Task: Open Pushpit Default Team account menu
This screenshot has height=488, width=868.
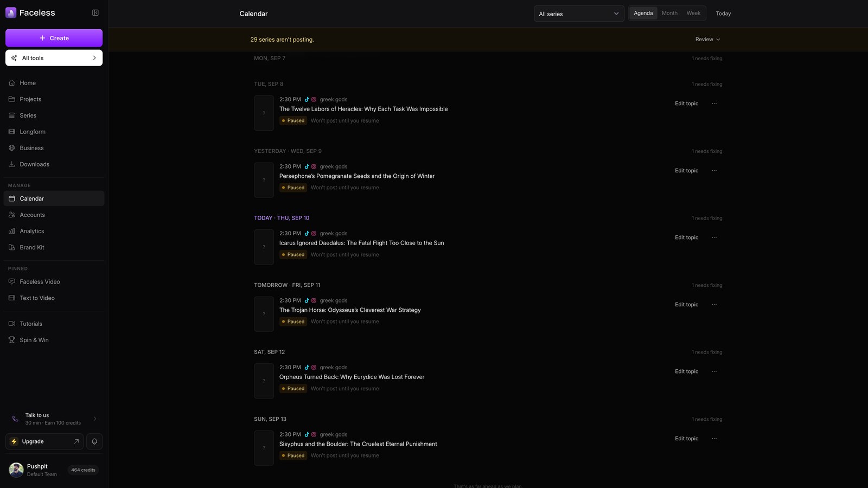Action: (x=54, y=470)
